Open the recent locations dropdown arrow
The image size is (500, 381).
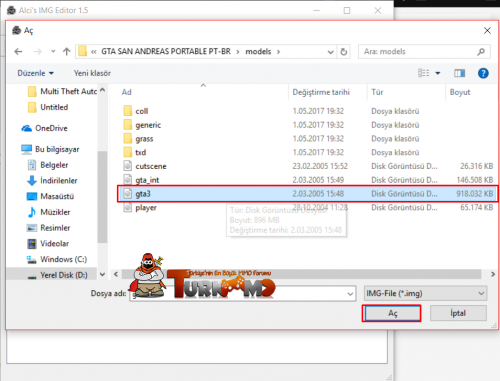(53, 52)
